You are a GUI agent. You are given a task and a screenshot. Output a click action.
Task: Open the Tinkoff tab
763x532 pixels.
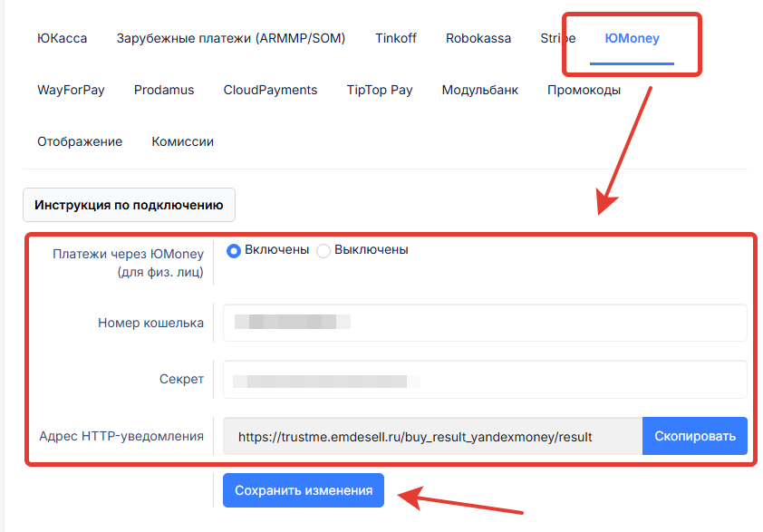coord(396,38)
